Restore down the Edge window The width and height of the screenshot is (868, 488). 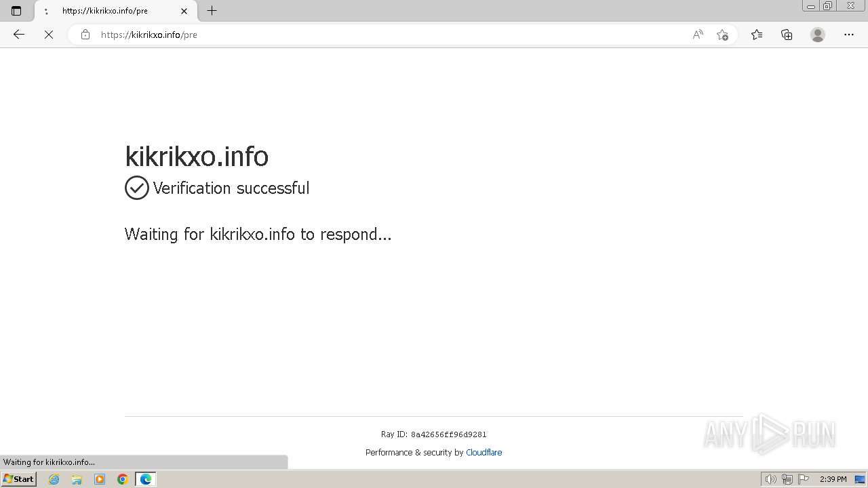[828, 6]
